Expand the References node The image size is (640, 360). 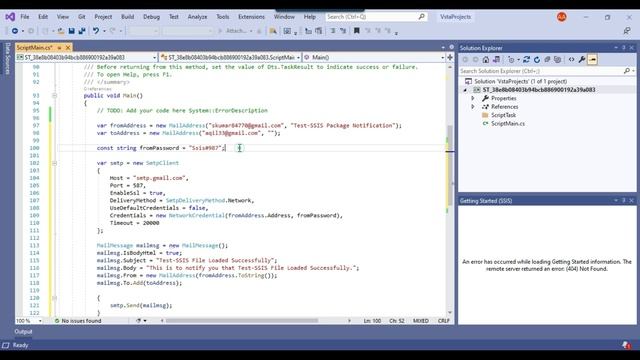click(x=473, y=107)
